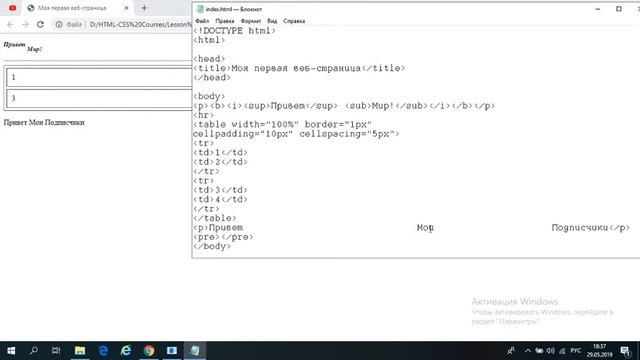Click the '<hr>' line in Notepad

tap(203, 115)
